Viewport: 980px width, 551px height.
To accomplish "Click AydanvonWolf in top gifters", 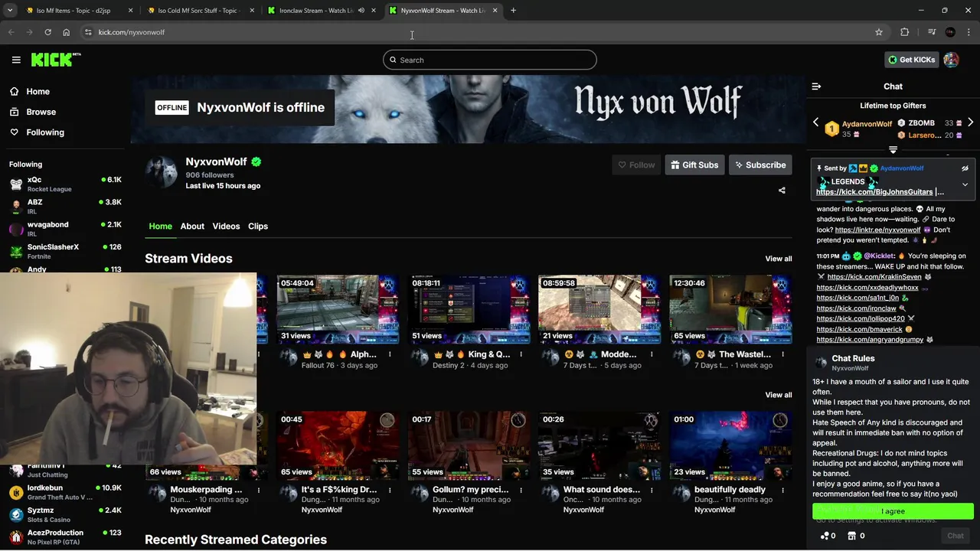I will click(x=867, y=124).
